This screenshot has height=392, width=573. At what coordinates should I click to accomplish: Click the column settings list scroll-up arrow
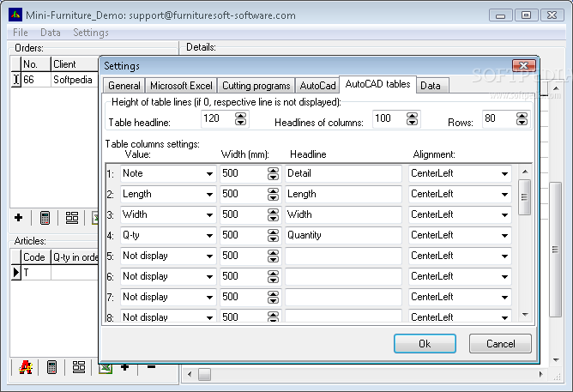525,172
